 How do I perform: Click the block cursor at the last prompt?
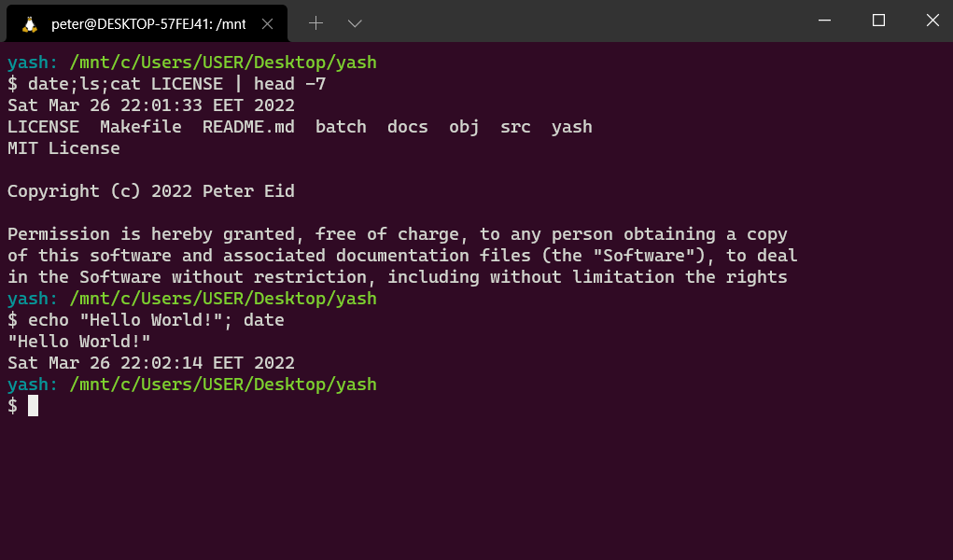click(x=33, y=405)
